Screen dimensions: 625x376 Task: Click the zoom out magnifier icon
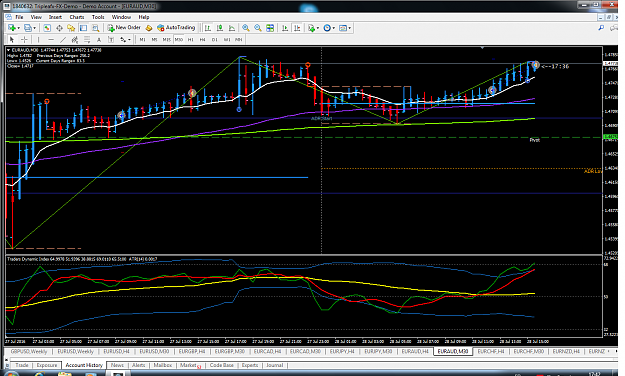click(258, 28)
